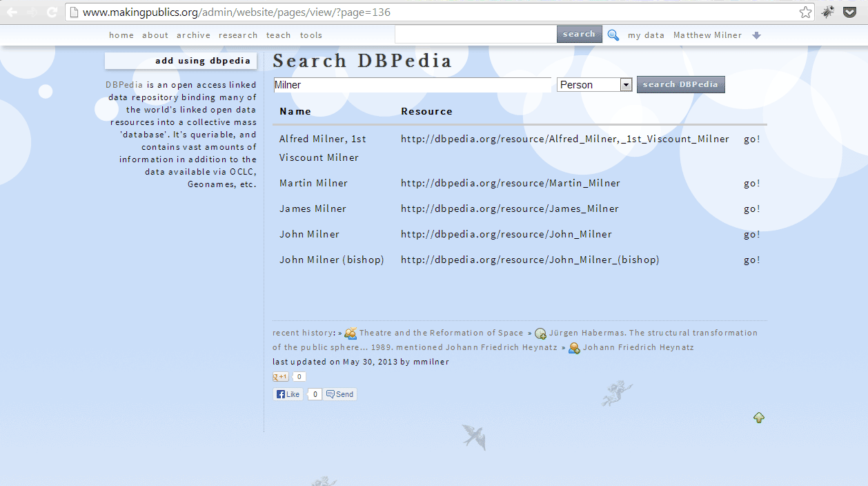Click the Jürgen Habermas history icon
Viewport: 868px width, 486px height.
[x=540, y=333]
